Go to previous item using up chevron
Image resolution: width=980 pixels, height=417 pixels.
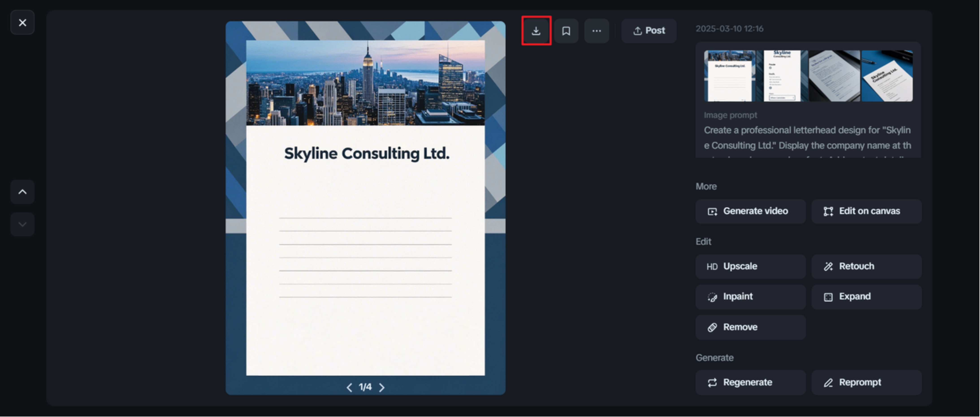click(x=22, y=192)
